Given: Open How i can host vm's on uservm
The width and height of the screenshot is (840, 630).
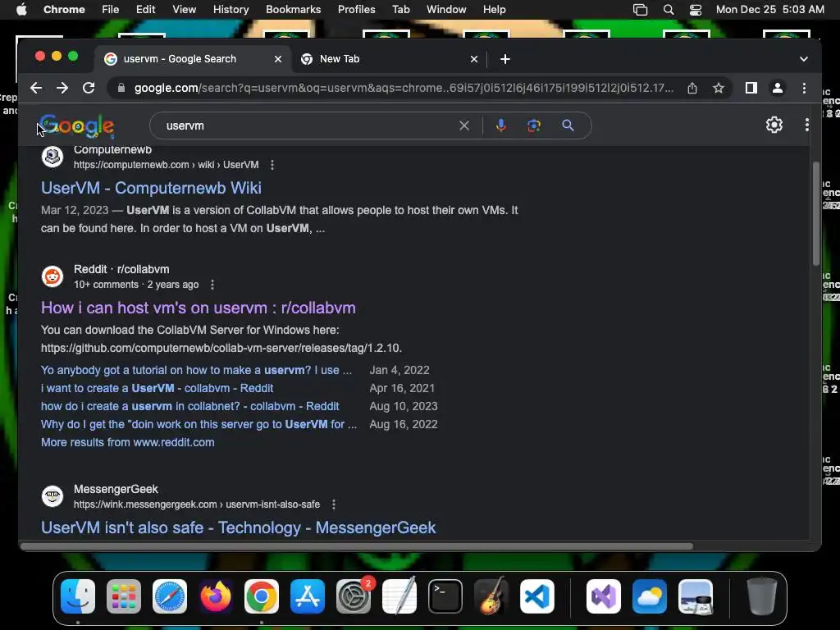Looking at the screenshot, I should (x=199, y=308).
